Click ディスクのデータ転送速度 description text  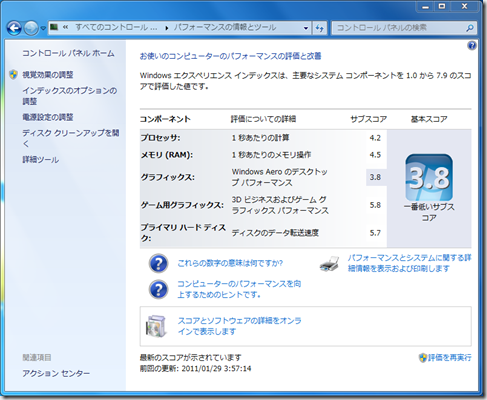click(x=275, y=233)
